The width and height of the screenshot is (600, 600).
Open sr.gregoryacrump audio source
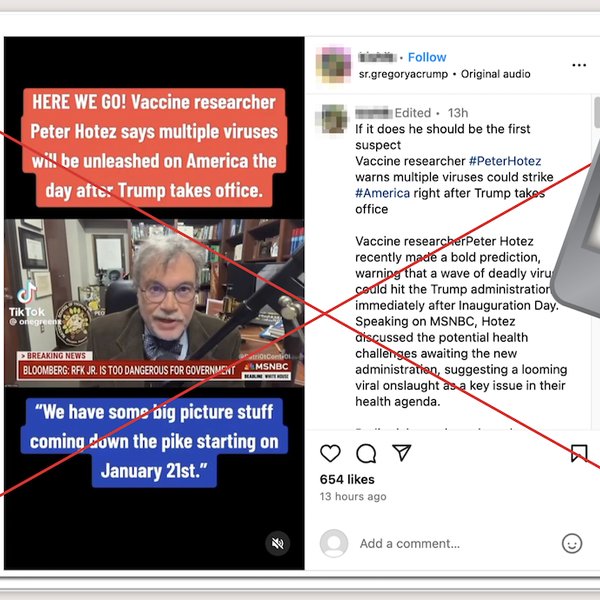click(x=403, y=74)
